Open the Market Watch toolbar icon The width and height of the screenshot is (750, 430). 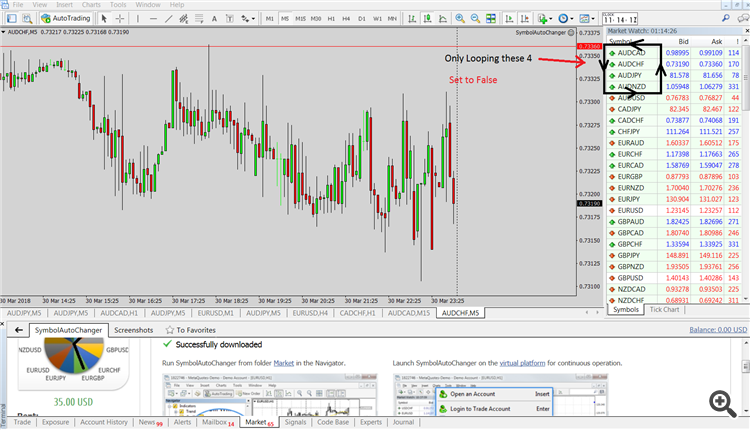pyautogui.click(x=11, y=18)
